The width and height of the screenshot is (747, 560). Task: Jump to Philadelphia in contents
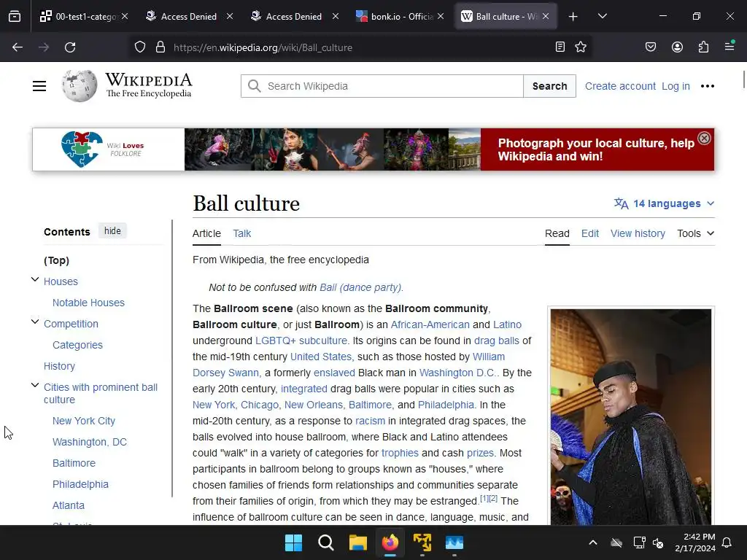coord(80,484)
